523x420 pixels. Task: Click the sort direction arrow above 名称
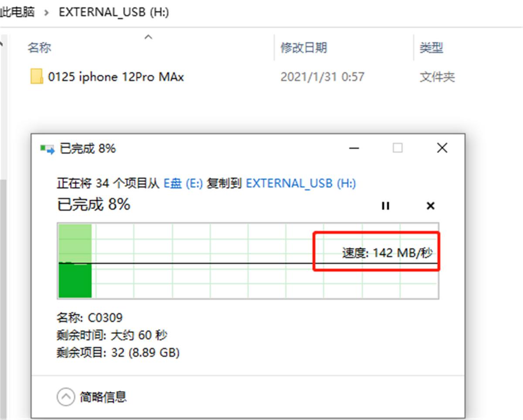149,37
